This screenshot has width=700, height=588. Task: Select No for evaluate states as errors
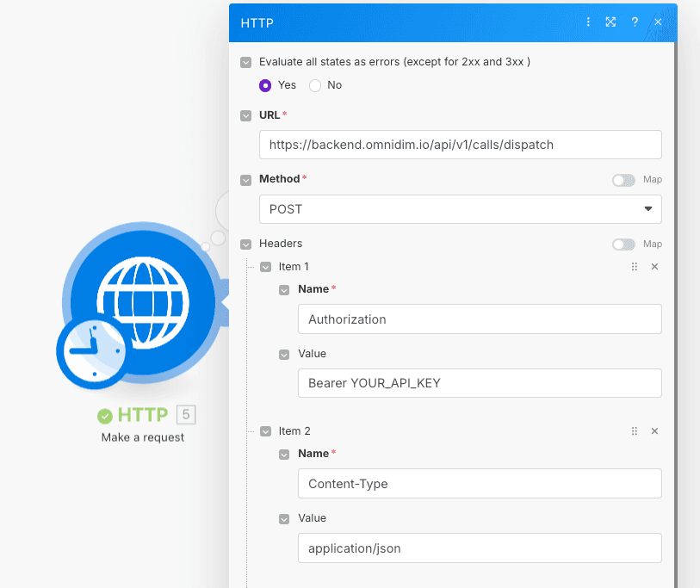[315, 85]
